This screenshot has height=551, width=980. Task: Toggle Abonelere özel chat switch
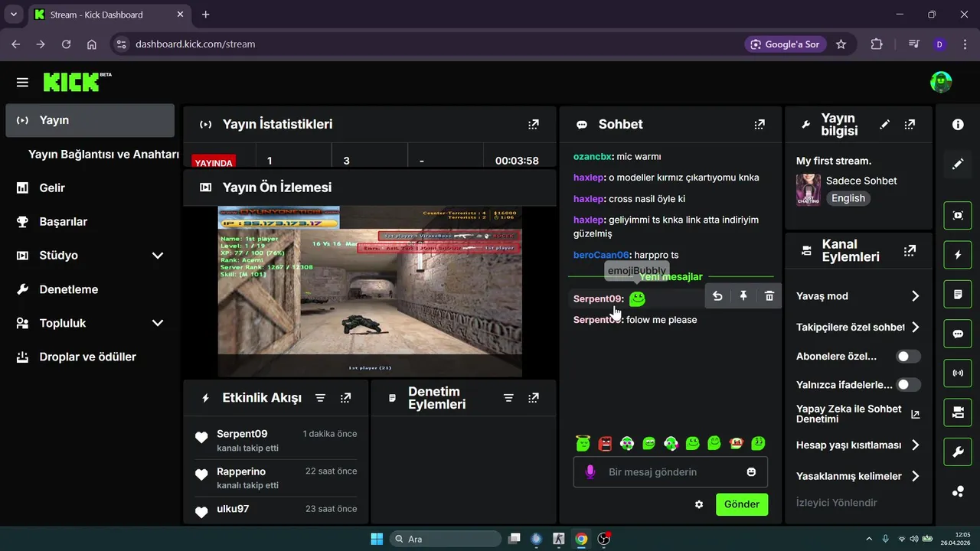(909, 357)
